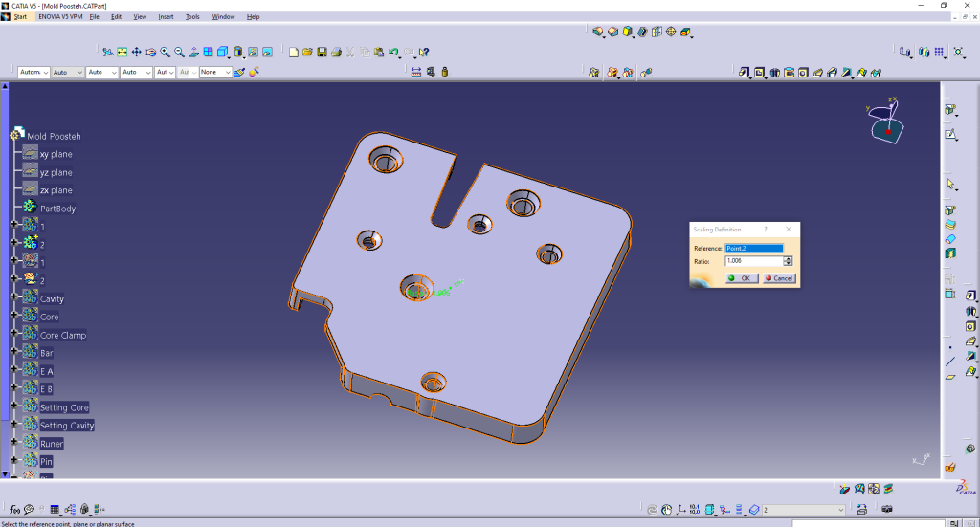Open the first 'Autom' graphic properties dropdown
Viewport: 980px width, 527px height.
click(33, 73)
